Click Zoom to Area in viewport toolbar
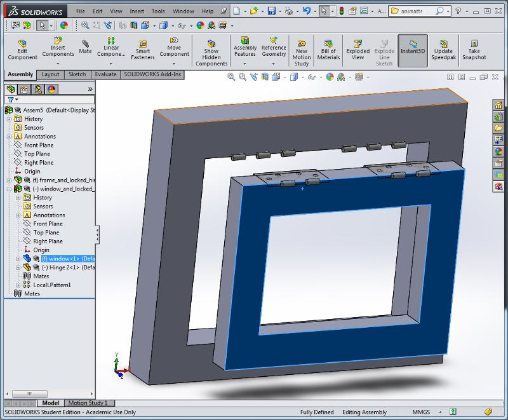 click(x=242, y=77)
